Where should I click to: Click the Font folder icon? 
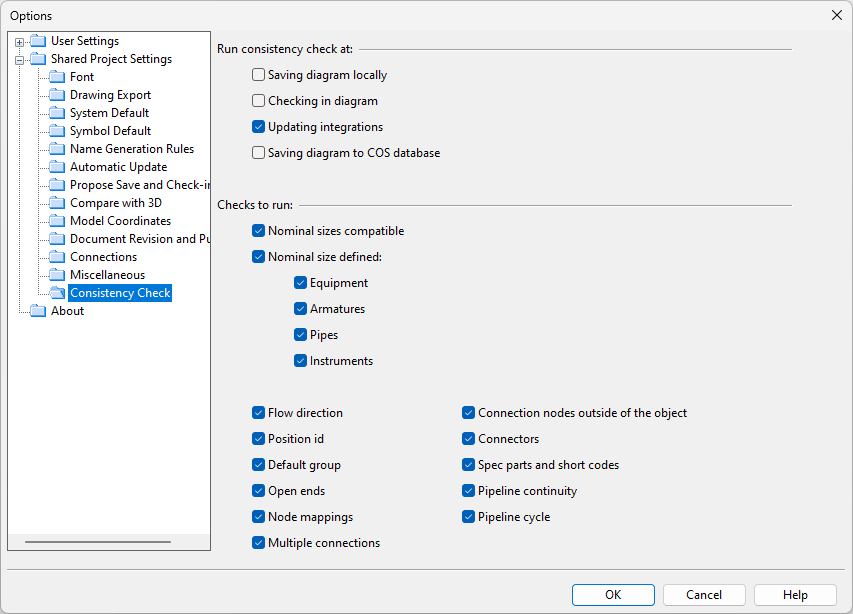click(57, 77)
